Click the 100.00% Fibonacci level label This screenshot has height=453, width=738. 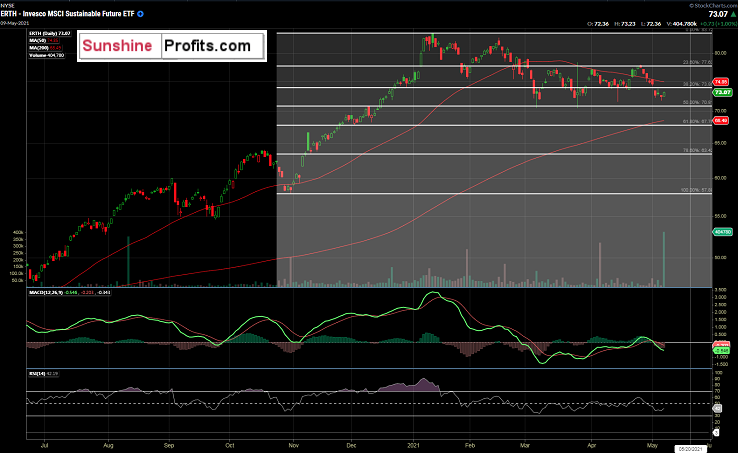[x=696, y=190]
